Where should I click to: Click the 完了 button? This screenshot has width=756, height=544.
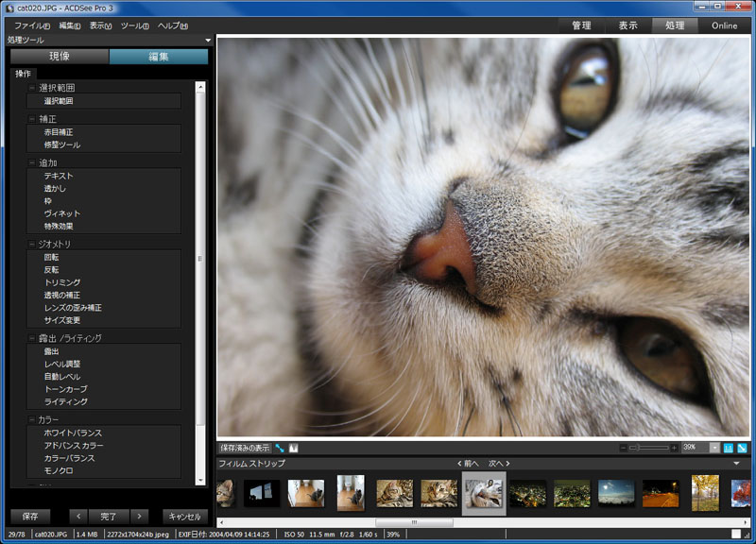108,517
